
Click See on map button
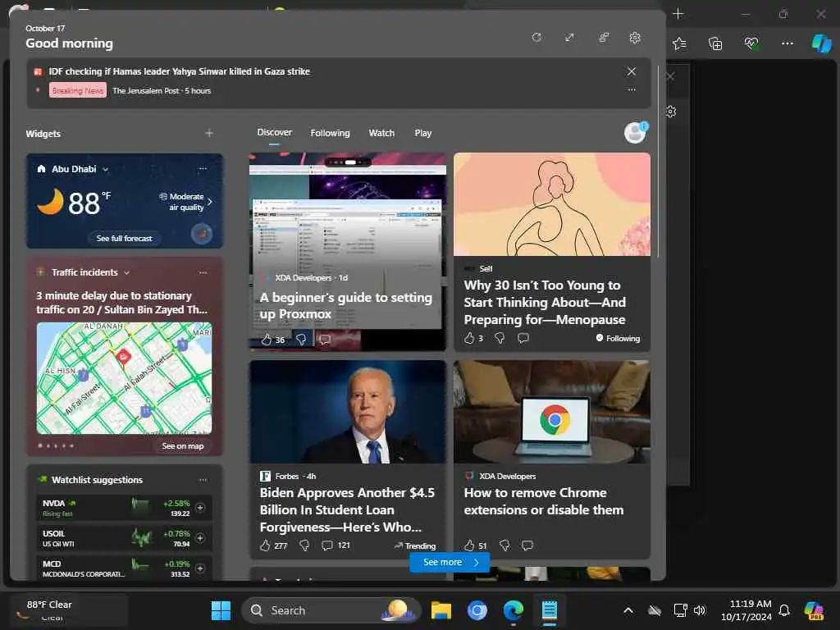[183, 445]
